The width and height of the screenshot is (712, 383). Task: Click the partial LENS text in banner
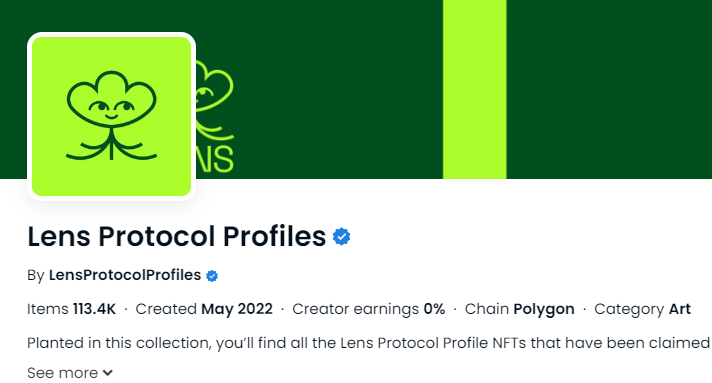coord(215,159)
